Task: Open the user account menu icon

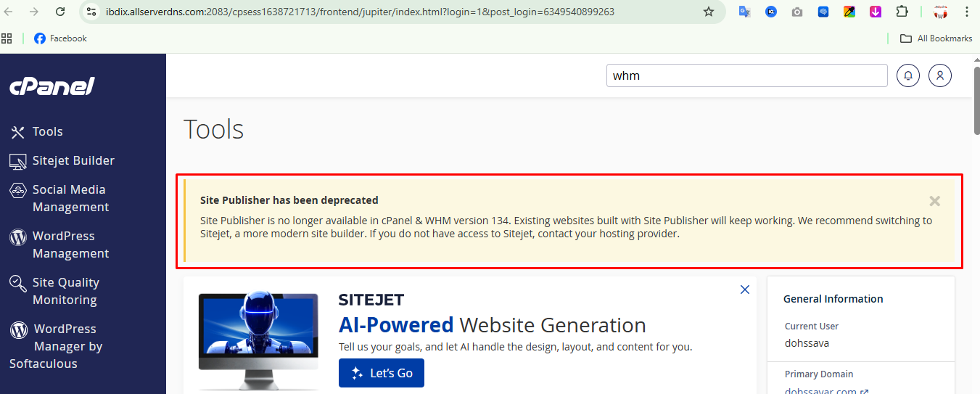Action: coord(940,75)
